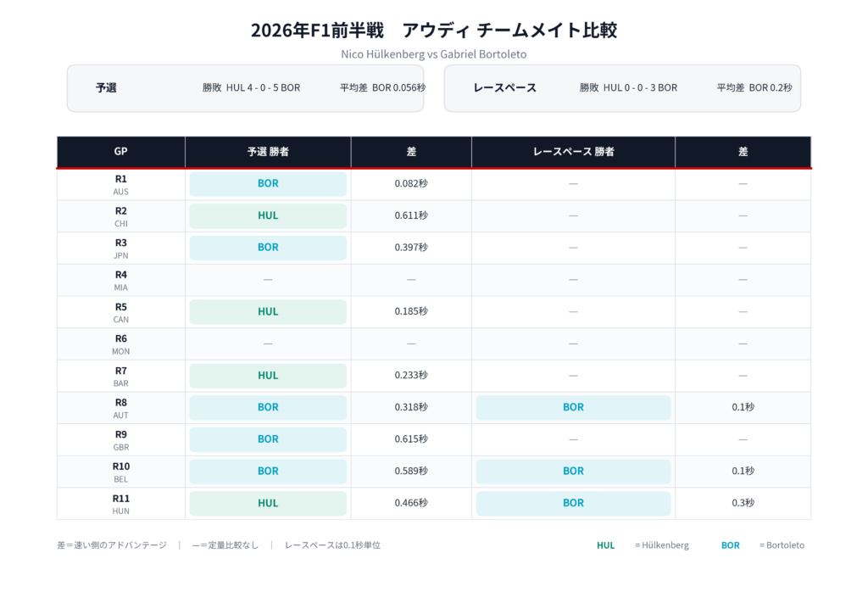Image resolution: width=868 pixels, height=592 pixels.
Task: Click the blue BOR legend label
Action: [x=730, y=545]
